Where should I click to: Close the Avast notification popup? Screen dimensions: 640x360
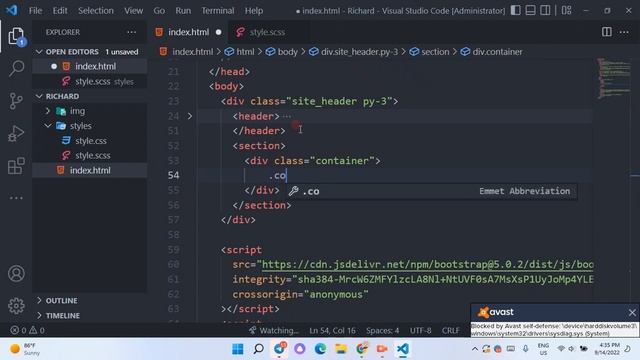click(632, 312)
